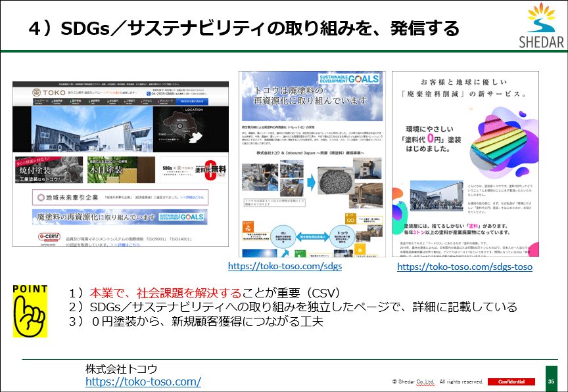Click the blue WEB inquiry button in TOKO nav
The height and width of the screenshot is (392, 568).
pos(192,101)
